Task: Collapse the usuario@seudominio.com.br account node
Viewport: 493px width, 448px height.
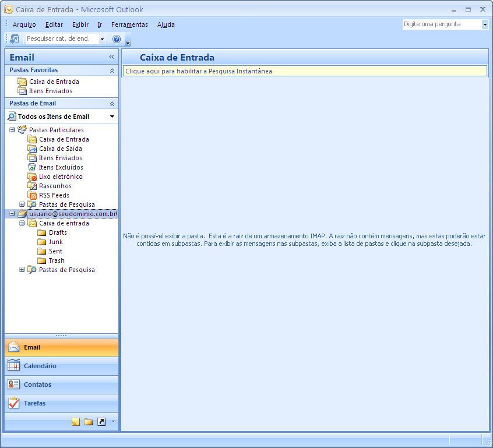Action: [12, 214]
